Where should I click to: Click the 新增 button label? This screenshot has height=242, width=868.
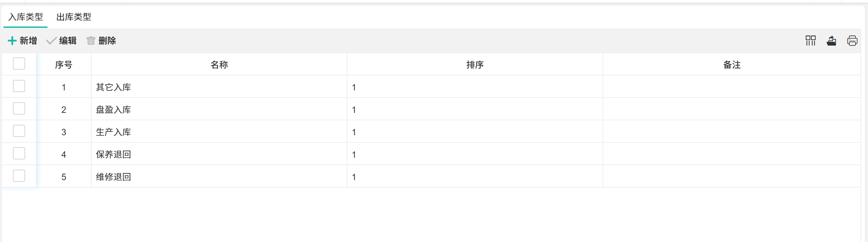pos(28,41)
